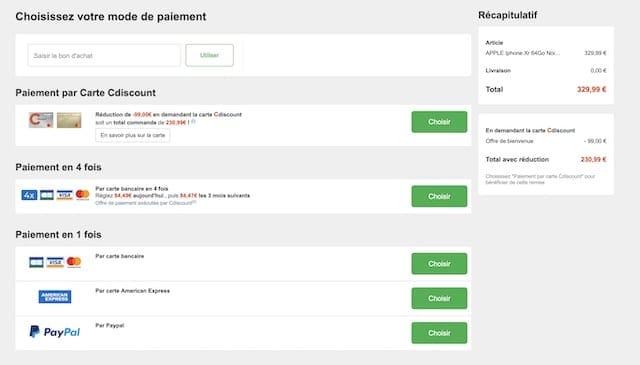Click the Mastercard logo in Paiement en 4 fois
Image resolution: width=640 pixels, height=365 pixels.
click(82, 195)
